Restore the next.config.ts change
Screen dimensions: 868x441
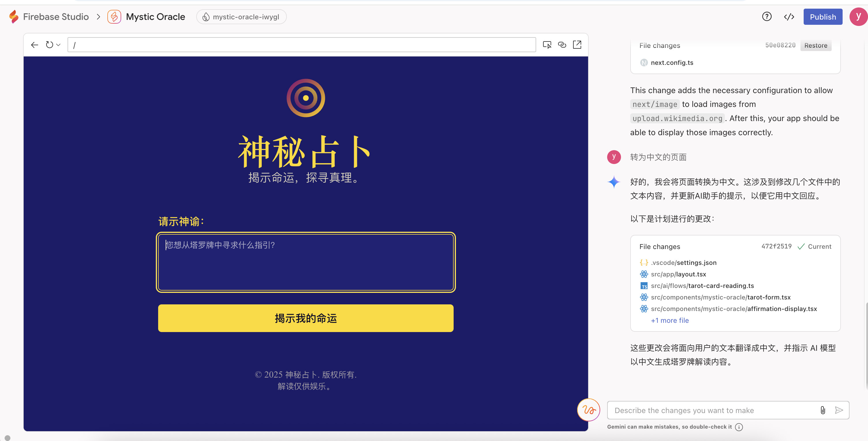[816, 45]
